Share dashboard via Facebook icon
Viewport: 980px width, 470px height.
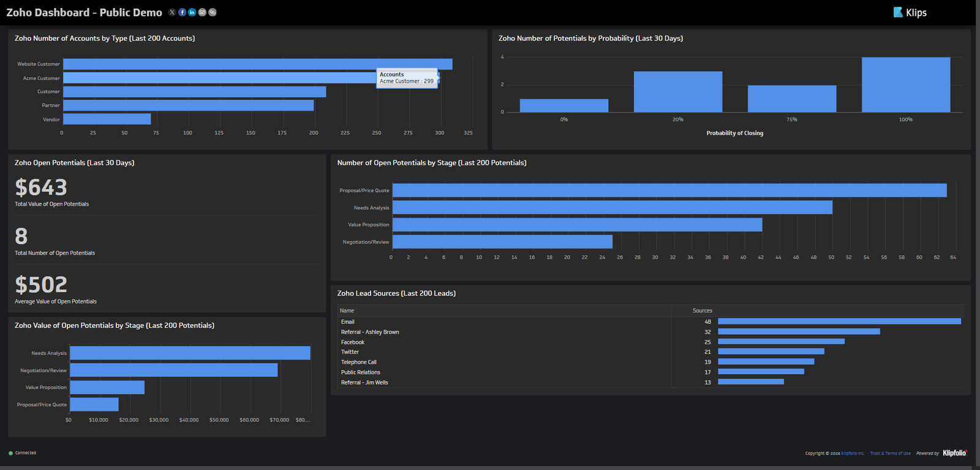coord(182,12)
